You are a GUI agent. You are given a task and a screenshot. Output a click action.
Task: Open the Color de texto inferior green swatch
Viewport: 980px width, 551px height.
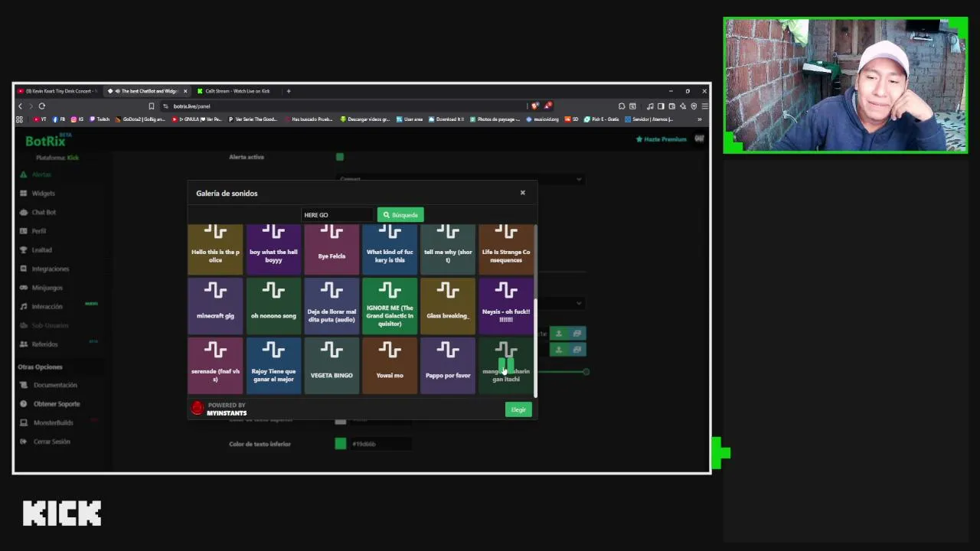pos(341,444)
